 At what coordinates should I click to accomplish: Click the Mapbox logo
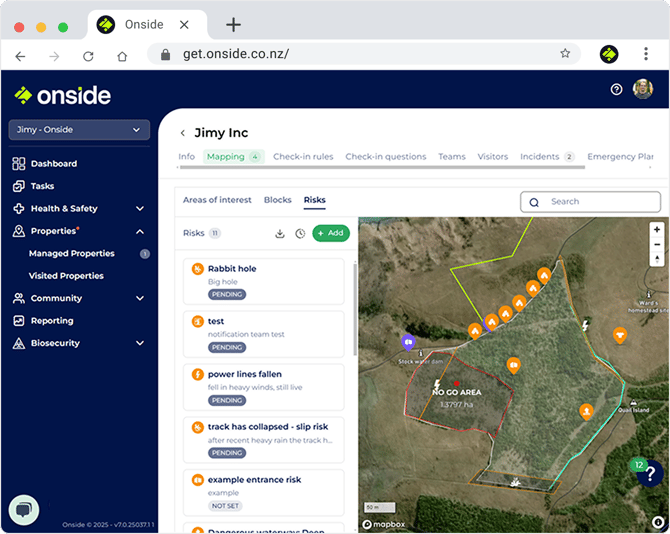[384, 524]
